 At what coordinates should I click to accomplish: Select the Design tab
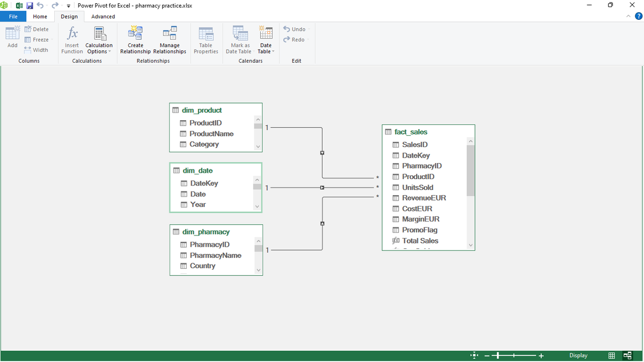click(69, 17)
